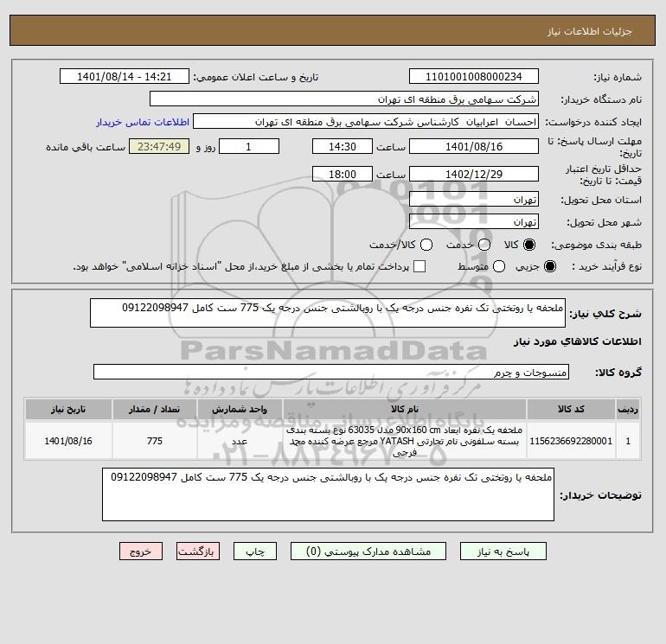This screenshot has height=644, width=666.
Task: Click the general need description text box
Action: click(x=328, y=313)
